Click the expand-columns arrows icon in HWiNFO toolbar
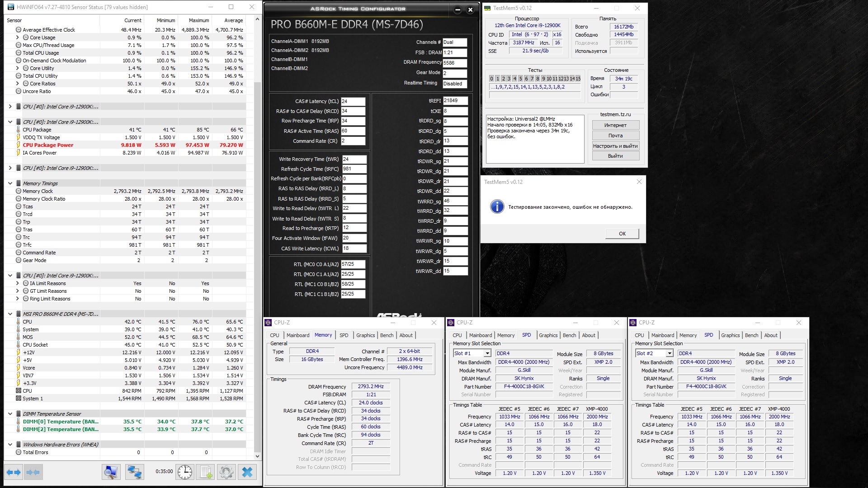The image size is (868, 488). pos(14,472)
